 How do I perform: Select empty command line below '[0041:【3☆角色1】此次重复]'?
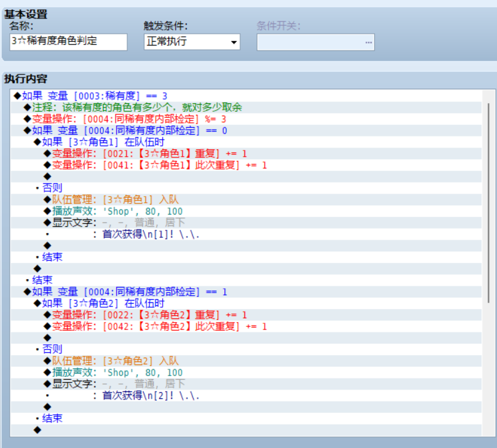(246, 176)
